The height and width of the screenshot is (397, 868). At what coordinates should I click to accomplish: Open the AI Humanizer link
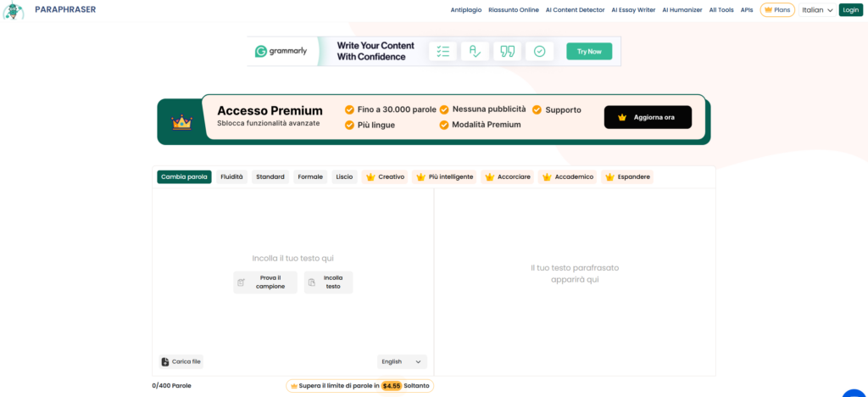[682, 10]
